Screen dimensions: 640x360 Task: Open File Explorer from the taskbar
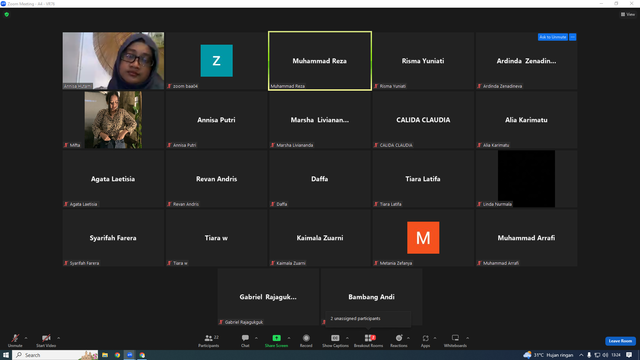coord(105,355)
